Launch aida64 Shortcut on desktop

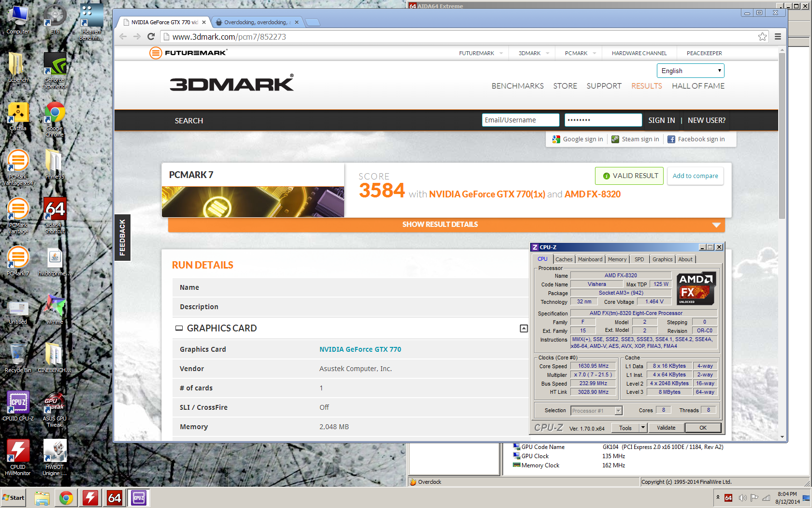(55, 215)
